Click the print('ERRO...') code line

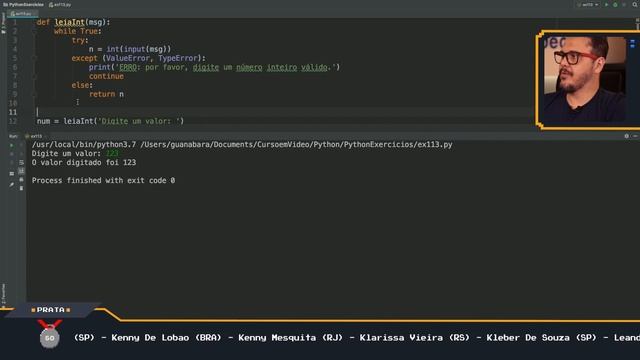point(214,67)
